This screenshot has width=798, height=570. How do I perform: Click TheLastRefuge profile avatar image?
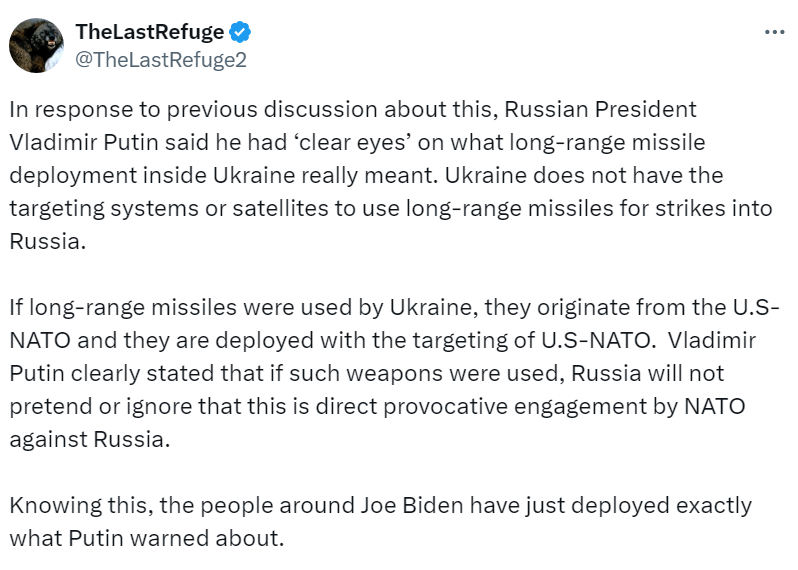[39, 43]
